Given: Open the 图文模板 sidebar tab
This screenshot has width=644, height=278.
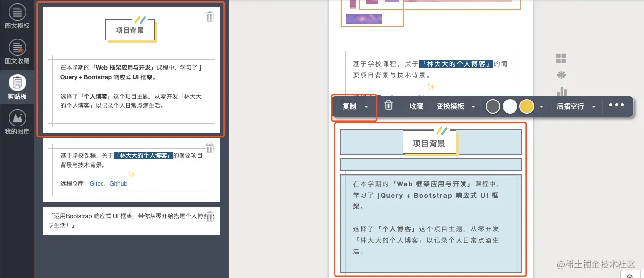Looking at the screenshot, I should (17, 17).
